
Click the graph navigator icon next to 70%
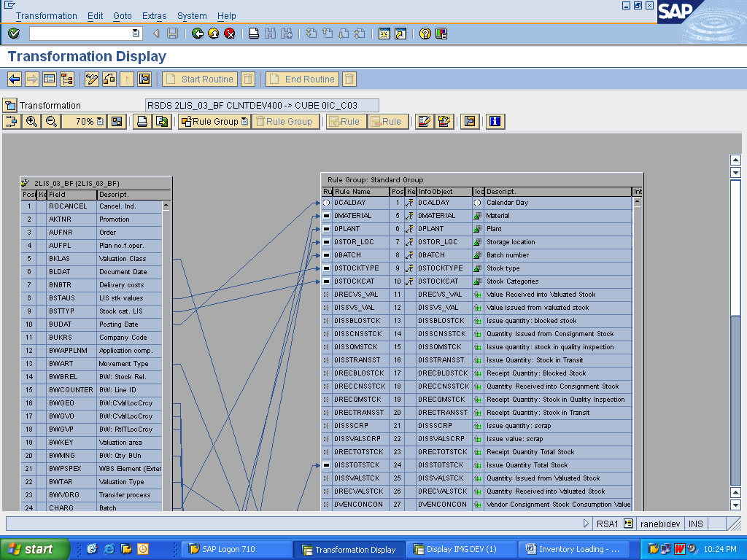(117, 122)
